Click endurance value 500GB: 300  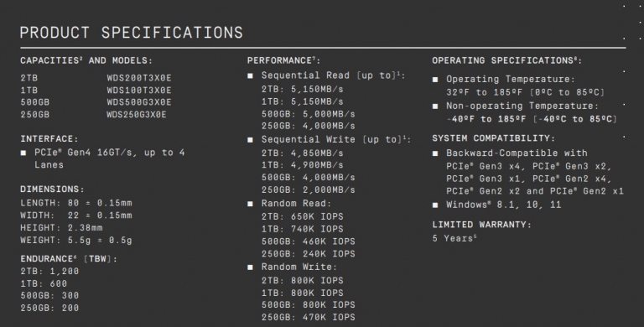point(49,295)
